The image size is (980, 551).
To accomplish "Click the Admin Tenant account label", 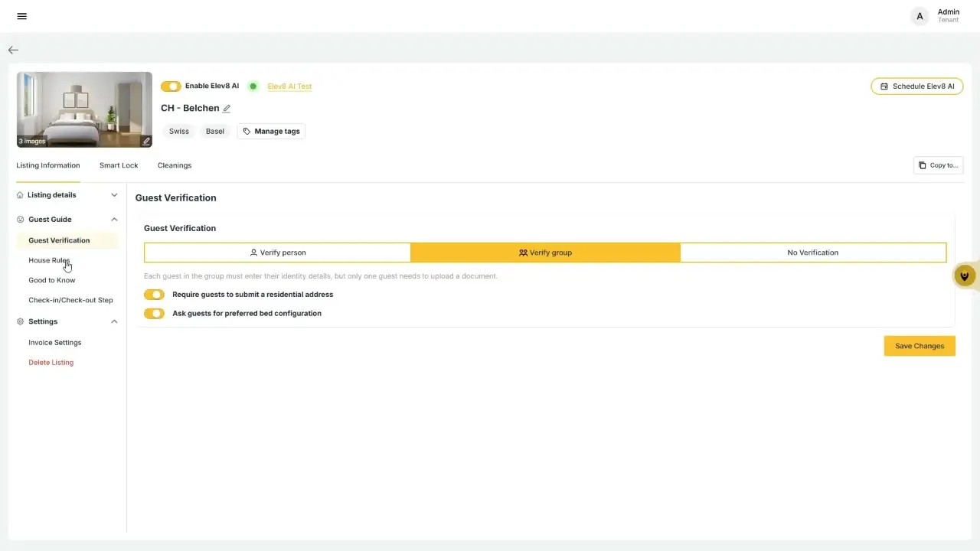I will [x=949, y=16].
